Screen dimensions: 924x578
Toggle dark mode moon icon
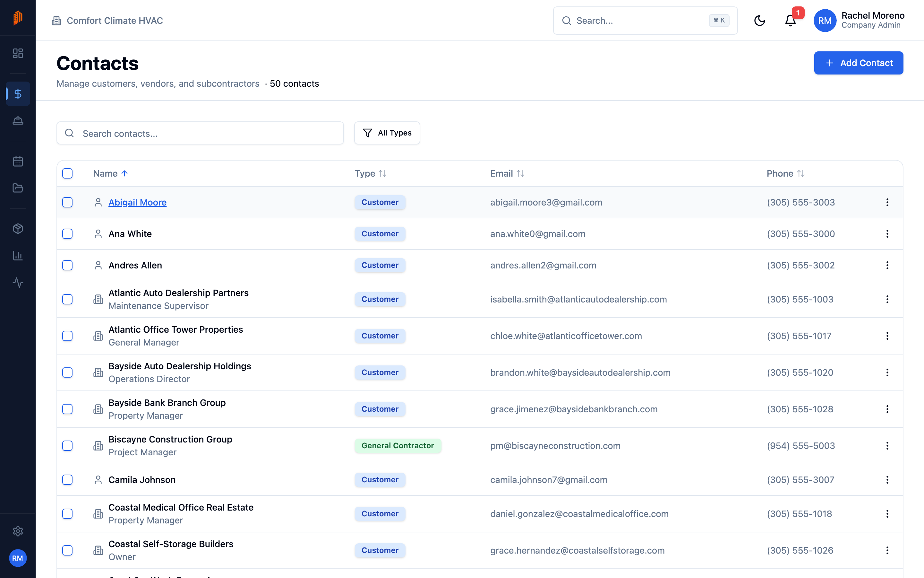tap(759, 21)
